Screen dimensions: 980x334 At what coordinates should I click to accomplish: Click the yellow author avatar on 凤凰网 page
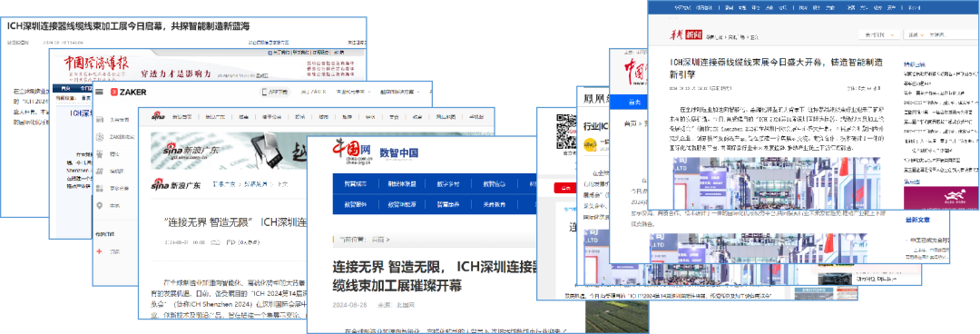click(x=589, y=144)
